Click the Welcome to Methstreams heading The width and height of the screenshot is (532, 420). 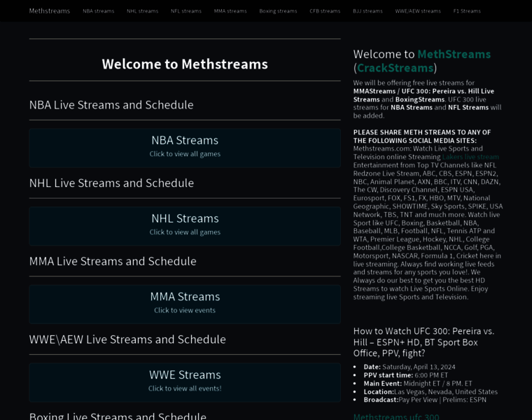tap(185, 64)
